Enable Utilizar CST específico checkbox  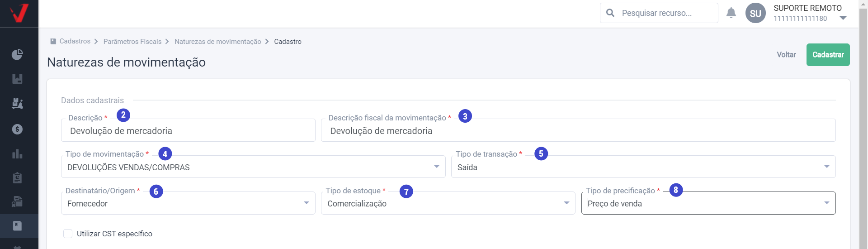click(68, 234)
